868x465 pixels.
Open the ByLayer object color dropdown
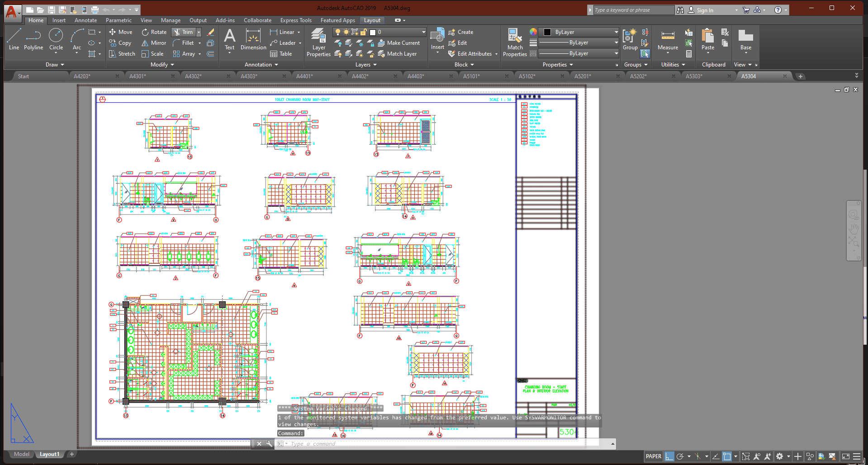[616, 32]
